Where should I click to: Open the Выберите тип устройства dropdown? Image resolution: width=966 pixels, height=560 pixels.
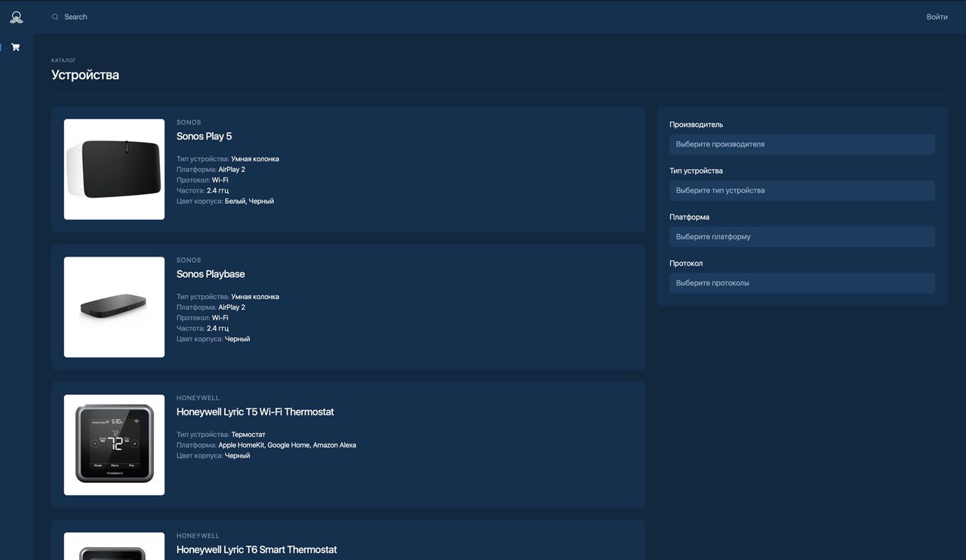[x=801, y=190]
